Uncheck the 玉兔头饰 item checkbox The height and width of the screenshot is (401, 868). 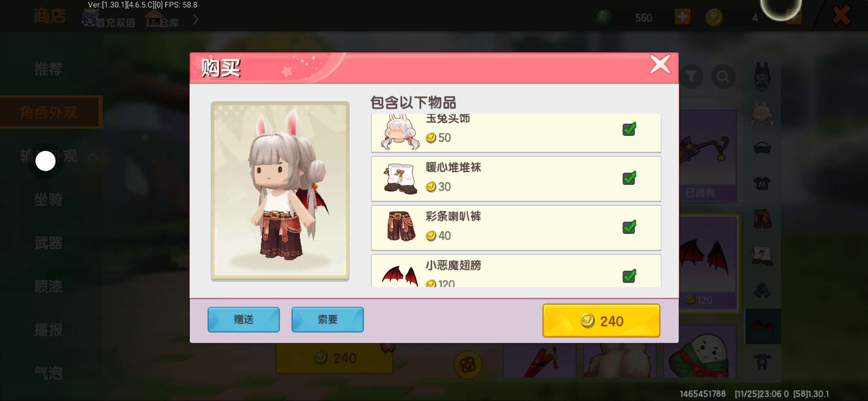coord(629,129)
